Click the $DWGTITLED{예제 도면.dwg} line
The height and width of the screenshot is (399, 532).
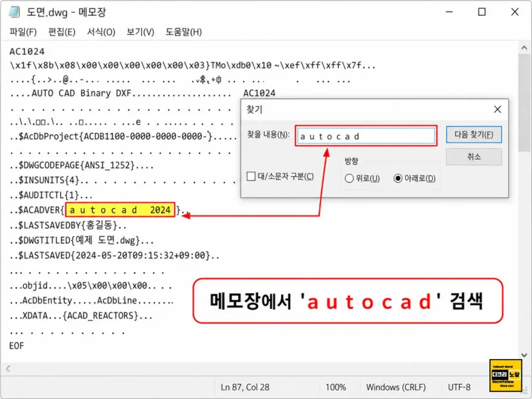click(82, 241)
